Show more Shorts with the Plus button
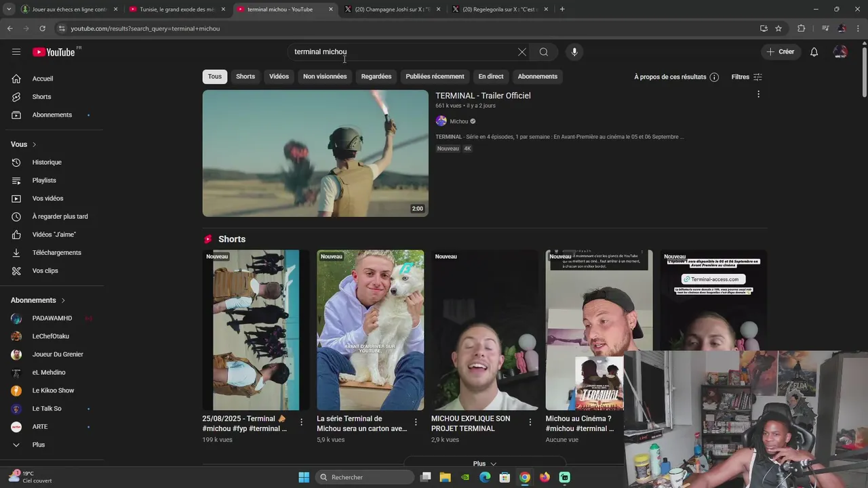868x488 pixels. pos(485,464)
